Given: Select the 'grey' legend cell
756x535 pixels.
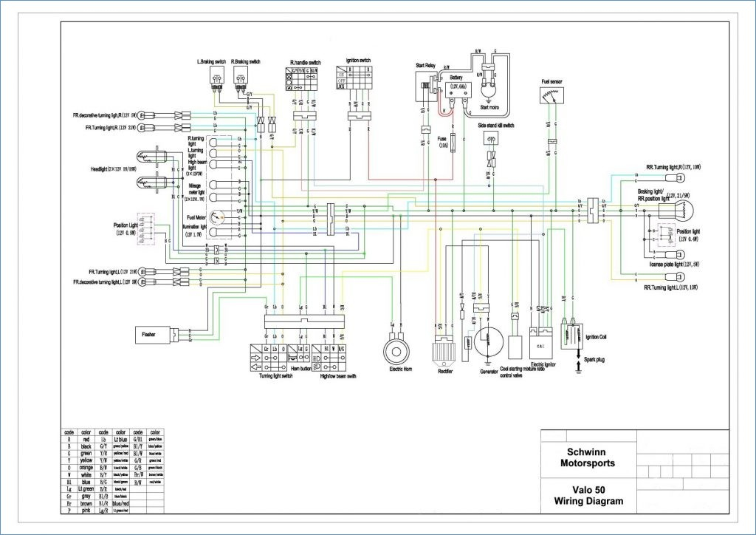Looking at the screenshot, I should [86, 496].
